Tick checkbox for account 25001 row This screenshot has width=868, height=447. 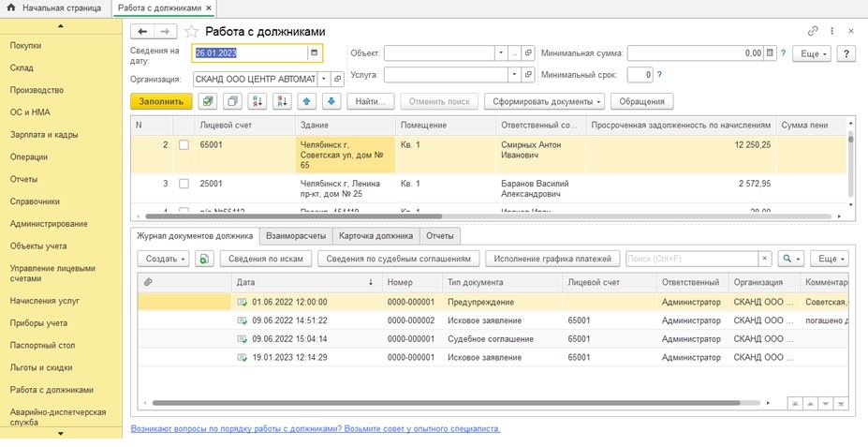click(184, 184)
